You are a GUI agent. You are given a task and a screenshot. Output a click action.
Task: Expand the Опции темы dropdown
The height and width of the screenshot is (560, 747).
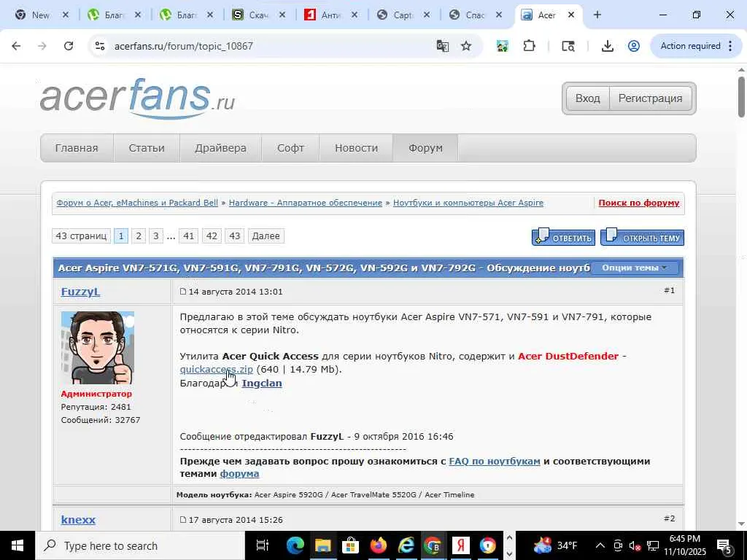tap(634, 268)
